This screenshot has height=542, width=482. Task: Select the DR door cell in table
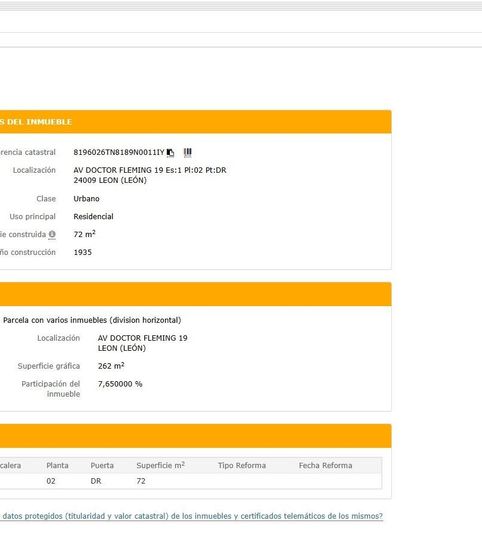(96, 481)
